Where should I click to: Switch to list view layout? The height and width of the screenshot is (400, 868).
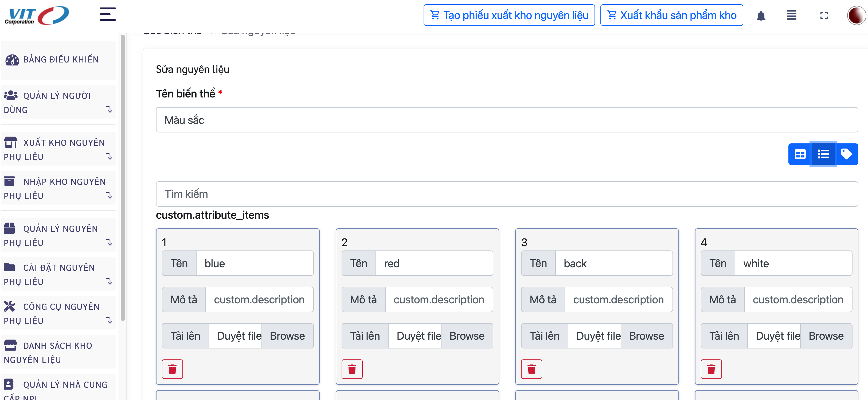coord(823,154)
